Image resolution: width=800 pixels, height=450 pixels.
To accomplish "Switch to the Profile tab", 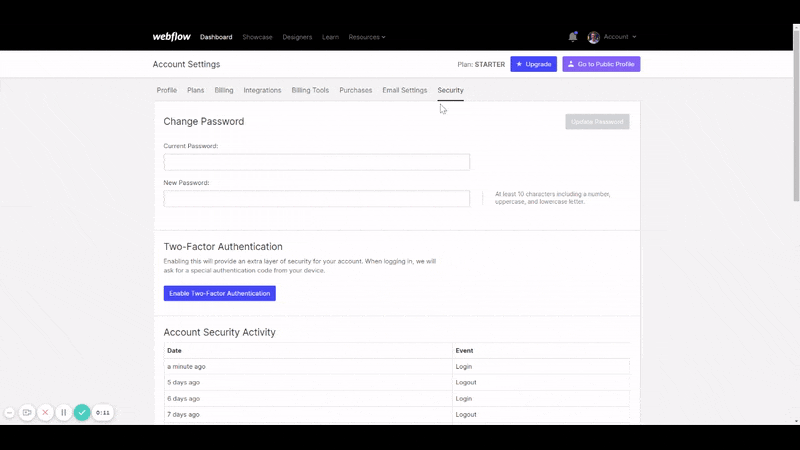I will [x=167, y=90].
